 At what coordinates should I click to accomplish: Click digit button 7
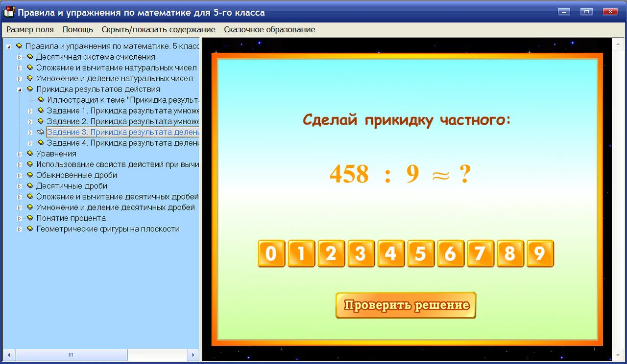(481, 253)
